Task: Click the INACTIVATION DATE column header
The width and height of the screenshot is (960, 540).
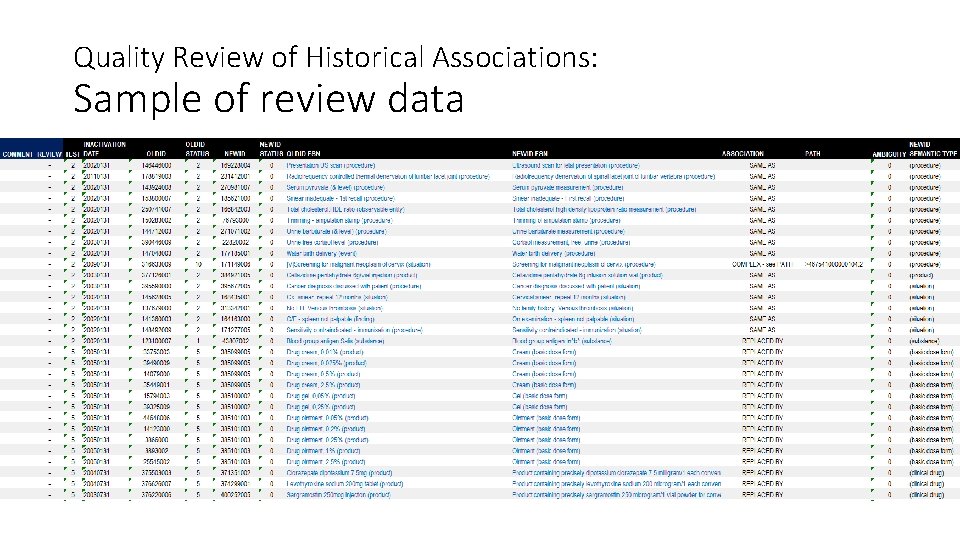Action: click(x=105, y=149)
